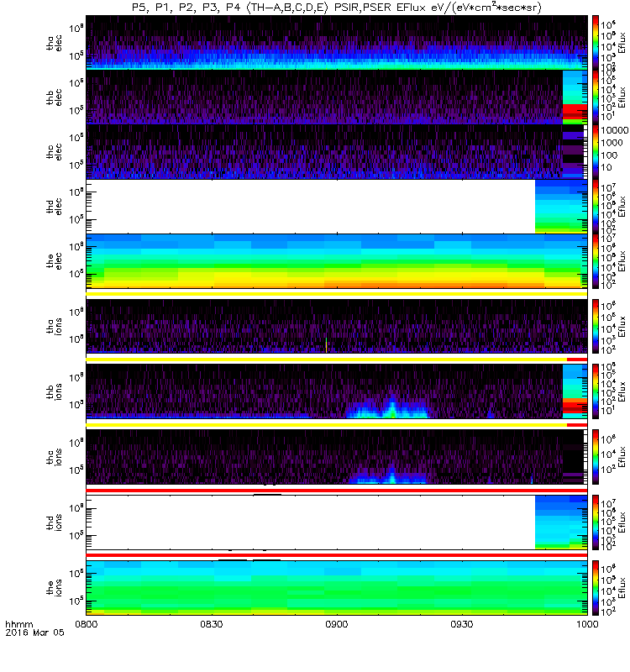Select the 0900 time axis label
The height and width of the screenshot is (672, 630).
point(337,624)
